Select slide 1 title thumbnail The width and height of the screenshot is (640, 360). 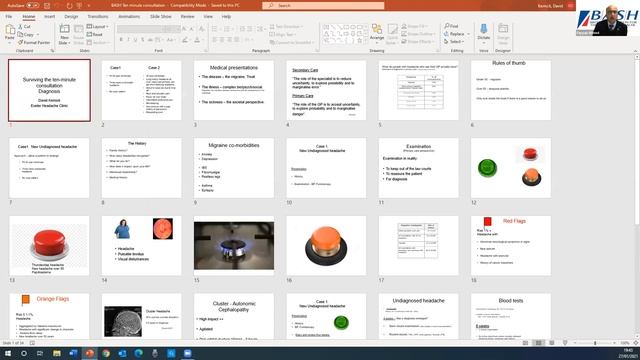(x=49, y=90)
